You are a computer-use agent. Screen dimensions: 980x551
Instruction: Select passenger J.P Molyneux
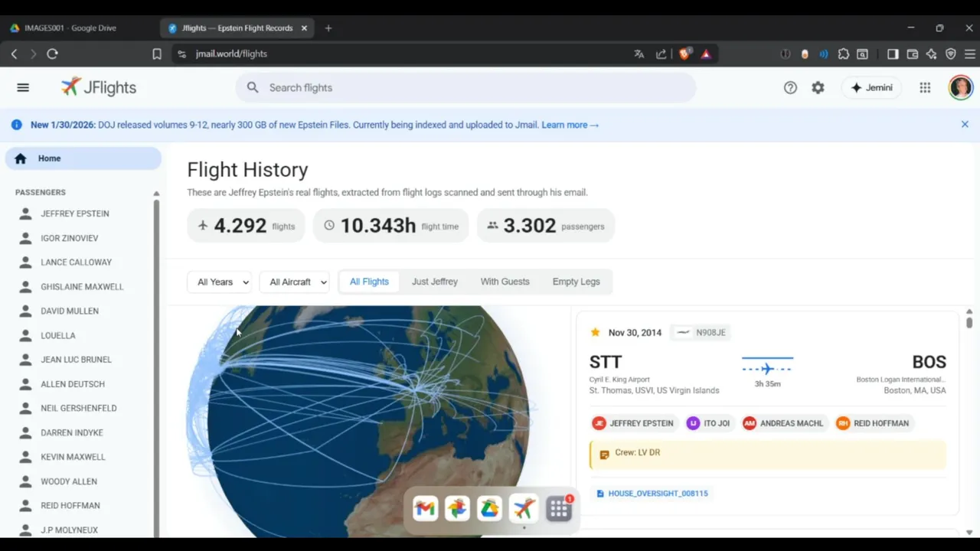(x=69, y=530)
